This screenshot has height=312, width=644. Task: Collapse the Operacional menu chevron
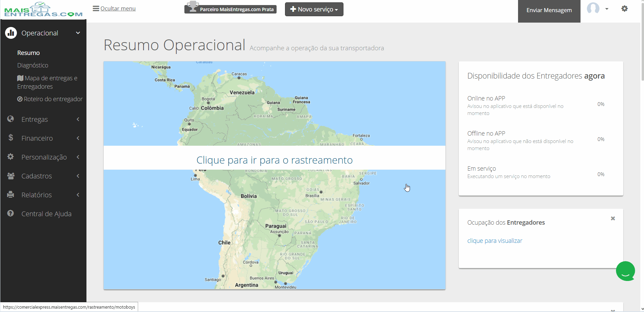(x=78, y=33)
